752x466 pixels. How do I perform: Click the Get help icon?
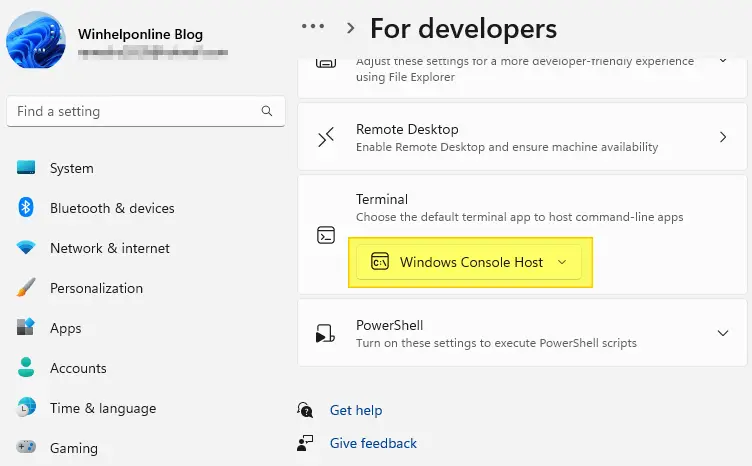point(305,410)
